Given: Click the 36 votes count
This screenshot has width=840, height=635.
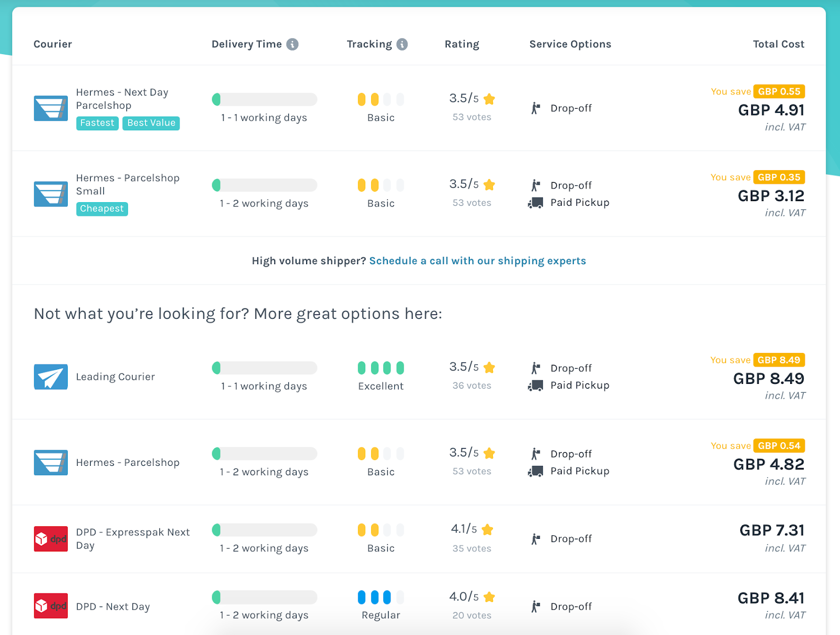Looking at the screenshot, I should coord(472,386).
